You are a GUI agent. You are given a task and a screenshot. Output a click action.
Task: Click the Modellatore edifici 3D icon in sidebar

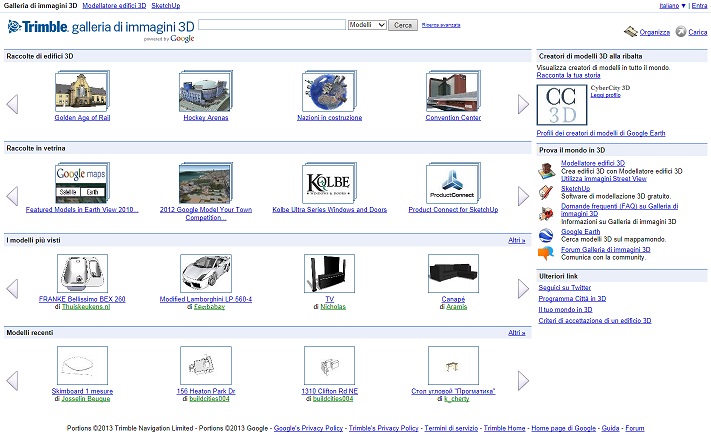547,171
